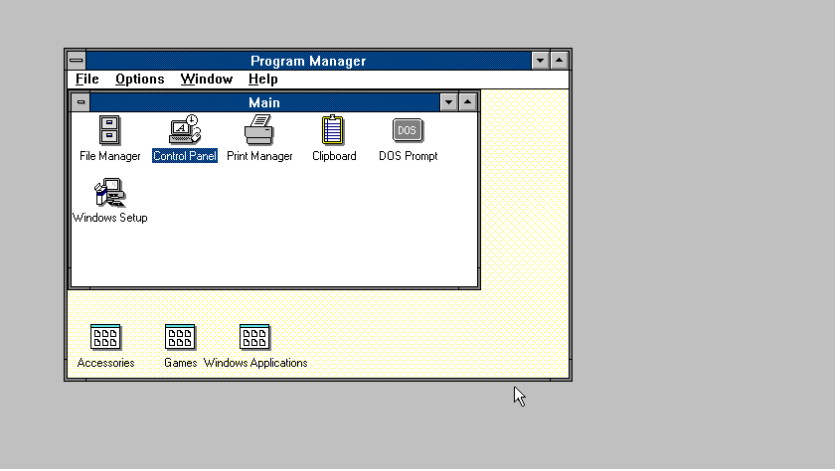840x471 pixels.
Task: Open Program Manager control menu box
Action: click(77, 61)
